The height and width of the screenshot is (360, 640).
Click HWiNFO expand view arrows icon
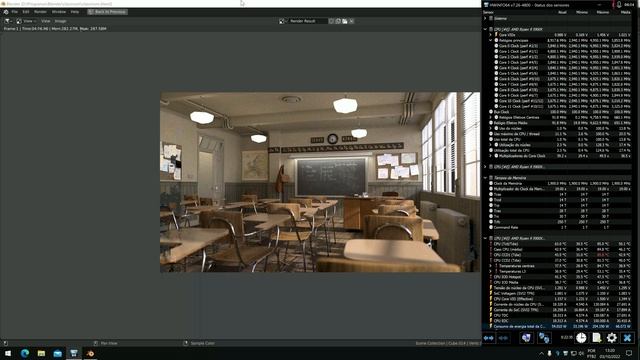[x=489, y=338]
